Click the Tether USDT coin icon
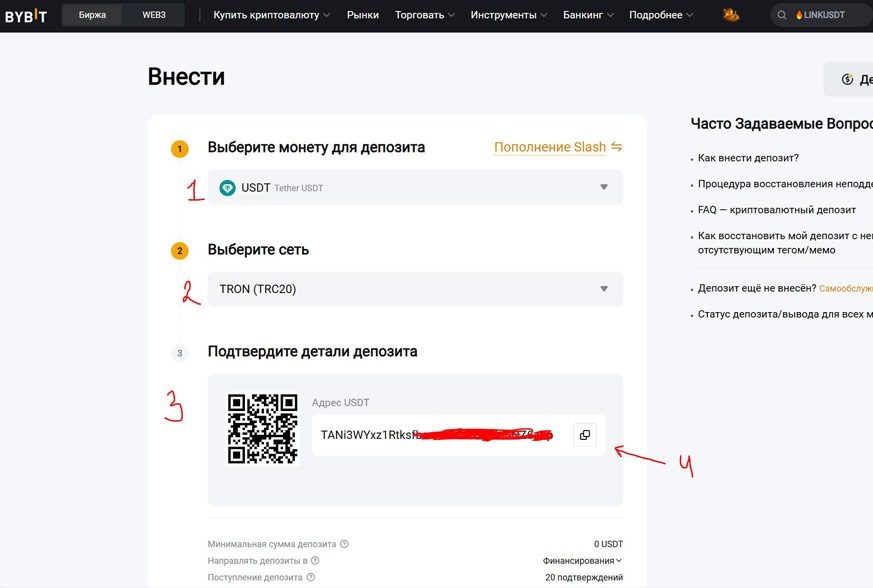873x588 pixels. click(x=227, y=188)
